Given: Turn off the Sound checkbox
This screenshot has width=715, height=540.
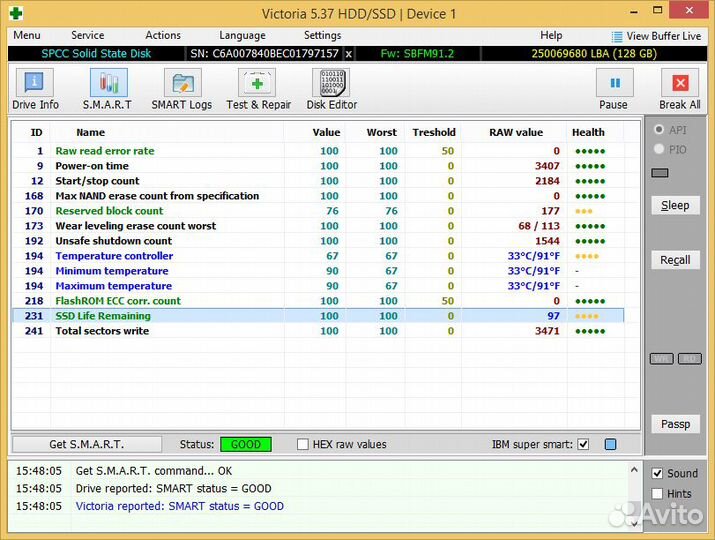Looking at the screenshot, I should (x=657, y=473).
